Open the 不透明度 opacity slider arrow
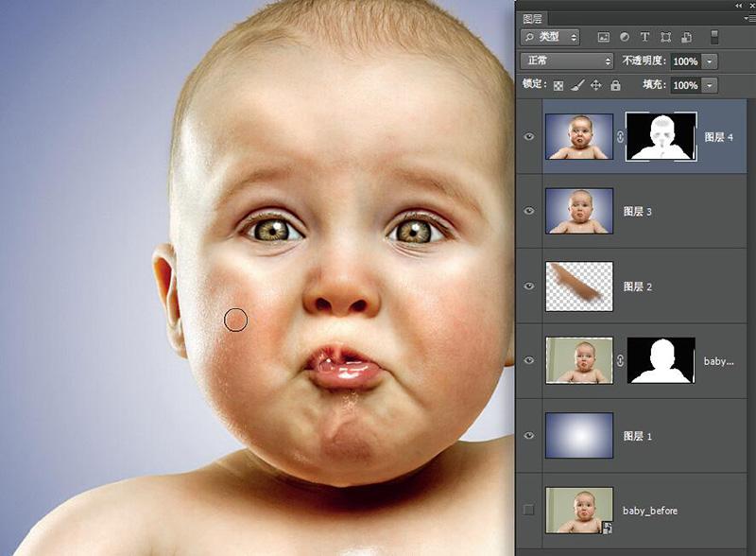 click(x=710, y=61)
